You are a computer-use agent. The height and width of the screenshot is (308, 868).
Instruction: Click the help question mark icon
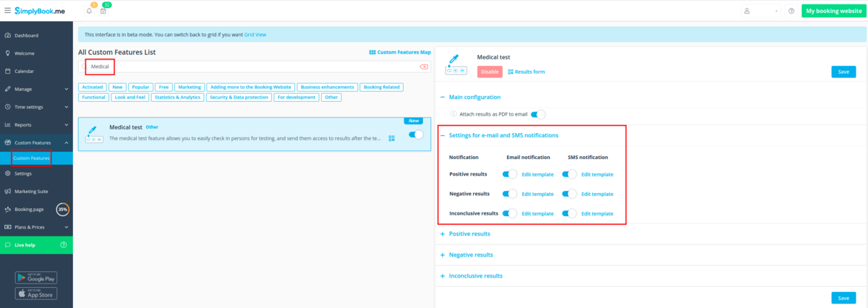click(791, 11)
